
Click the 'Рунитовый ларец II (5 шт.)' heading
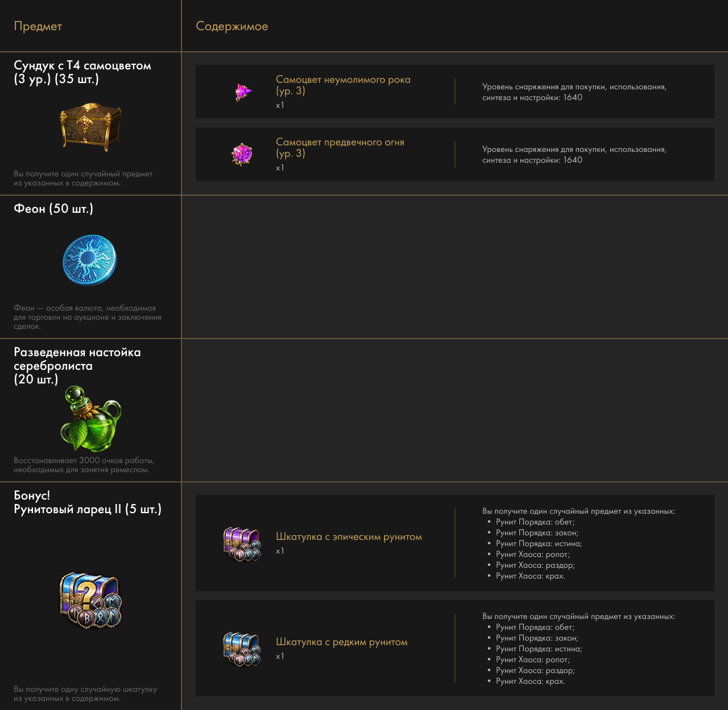[x=88, y=509]
